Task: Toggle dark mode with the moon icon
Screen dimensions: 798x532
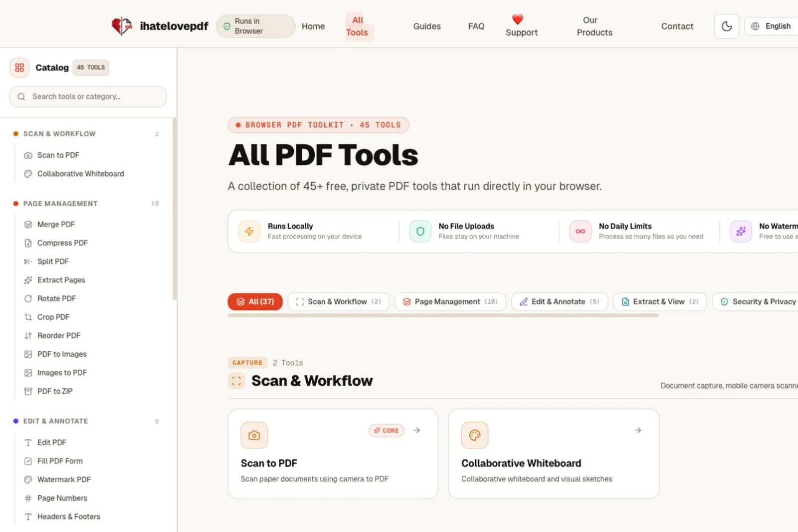Action: 727,26
